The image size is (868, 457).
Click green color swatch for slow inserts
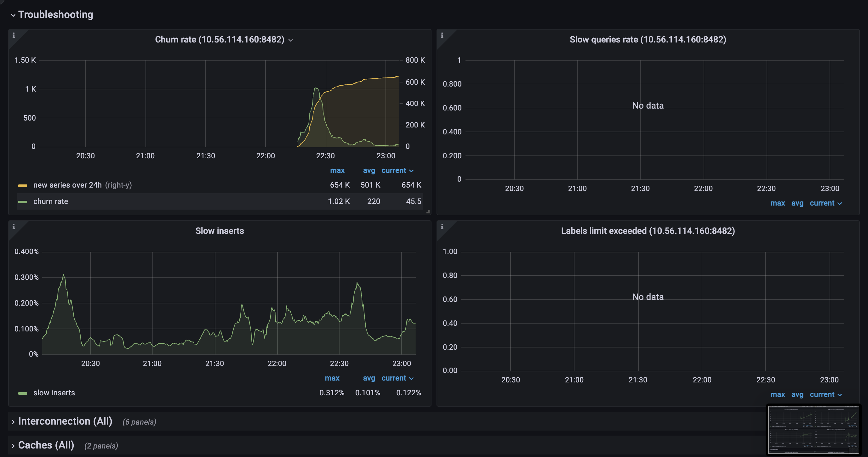pos(23,393)
